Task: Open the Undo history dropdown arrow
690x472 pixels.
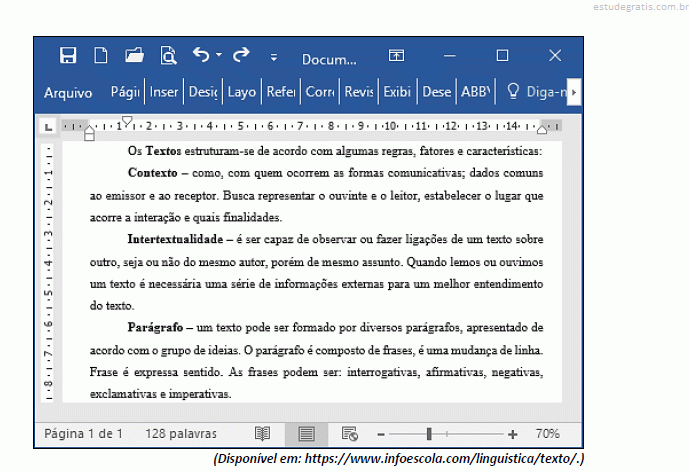Action: coord(219,55)
